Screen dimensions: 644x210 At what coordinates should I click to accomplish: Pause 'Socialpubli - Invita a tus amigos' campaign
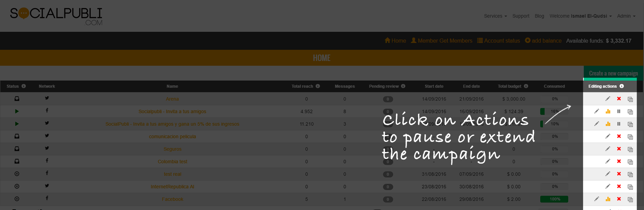[619, 111]
